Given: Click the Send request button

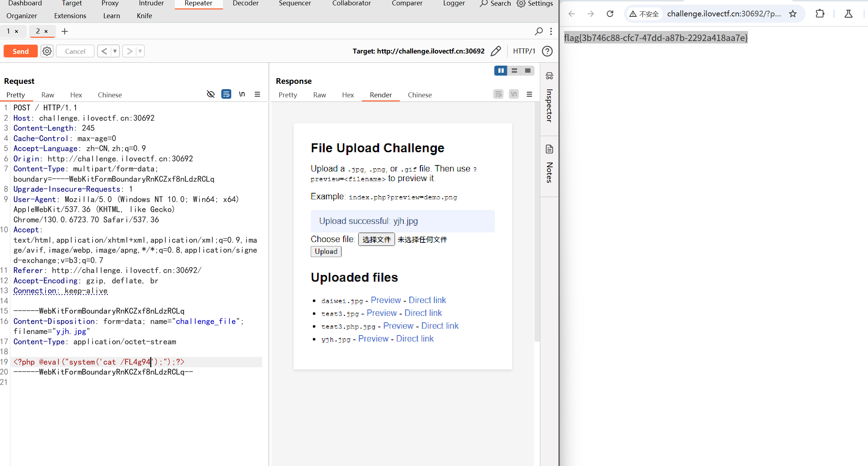Looking at the screenshot, I should (21, 51).
